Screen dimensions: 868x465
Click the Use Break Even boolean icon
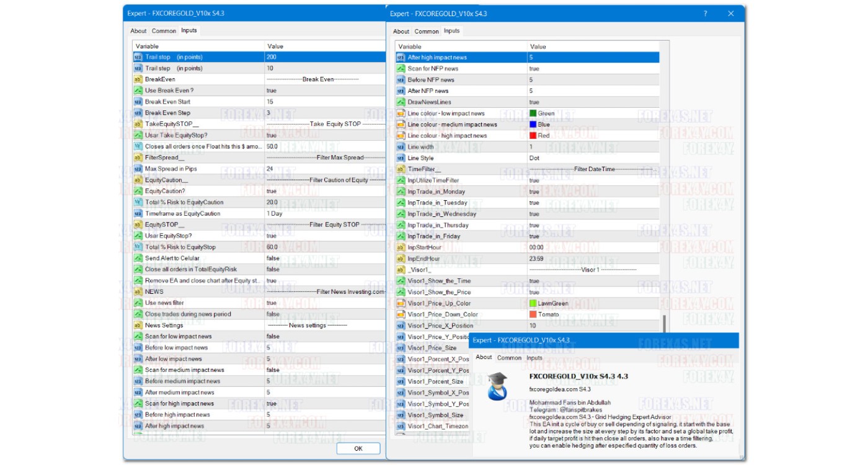138,91
